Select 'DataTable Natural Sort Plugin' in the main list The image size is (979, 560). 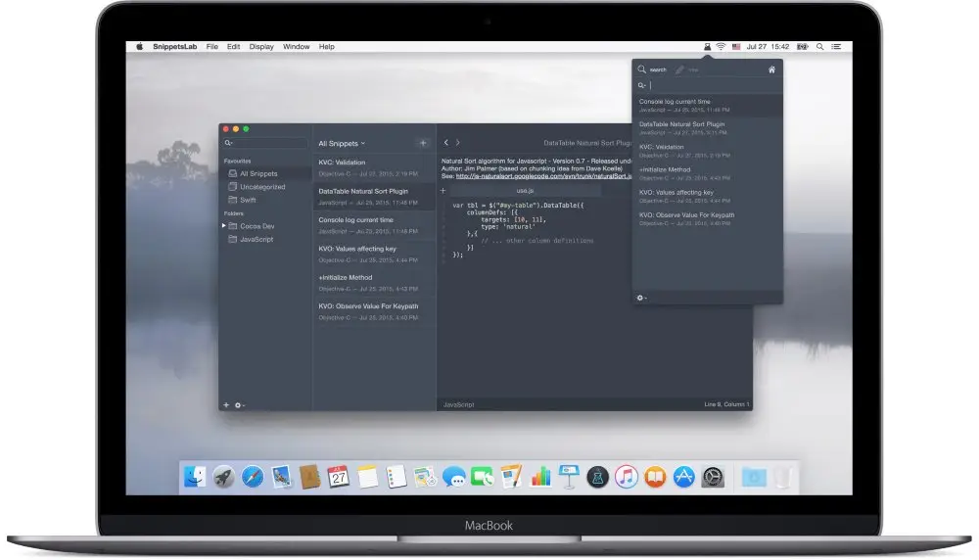[374, 196]
